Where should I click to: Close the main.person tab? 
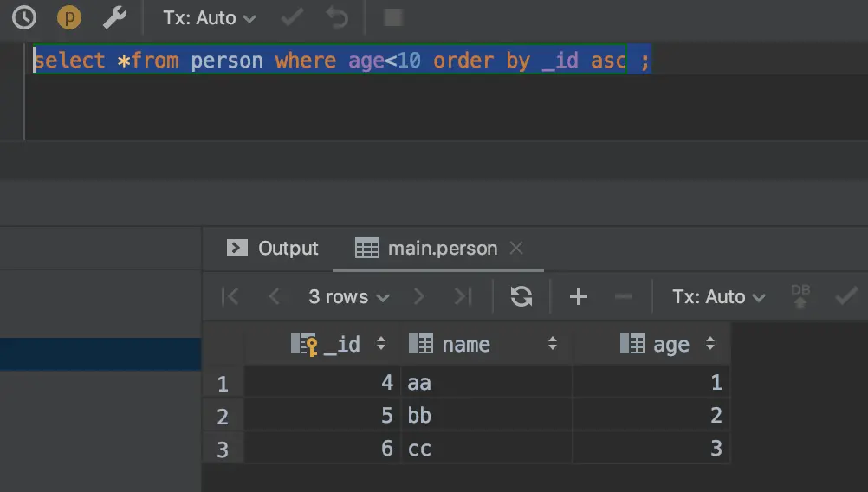[516, 248]
